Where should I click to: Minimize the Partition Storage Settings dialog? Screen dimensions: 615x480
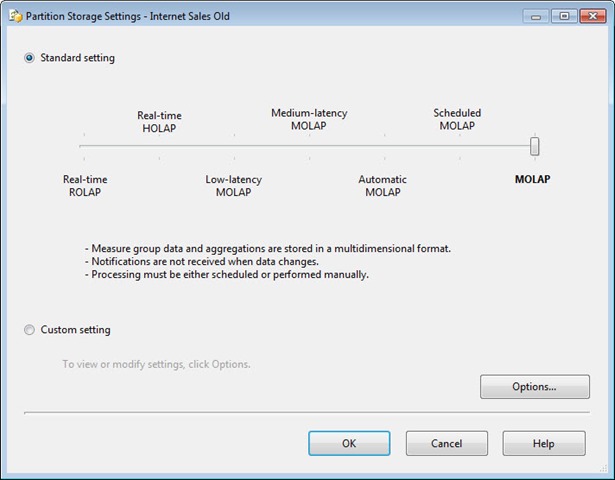tap(540, 16)
